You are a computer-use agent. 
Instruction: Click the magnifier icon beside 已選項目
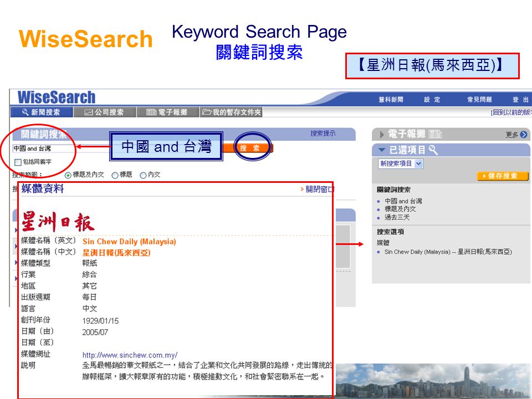tap(433, 150)
